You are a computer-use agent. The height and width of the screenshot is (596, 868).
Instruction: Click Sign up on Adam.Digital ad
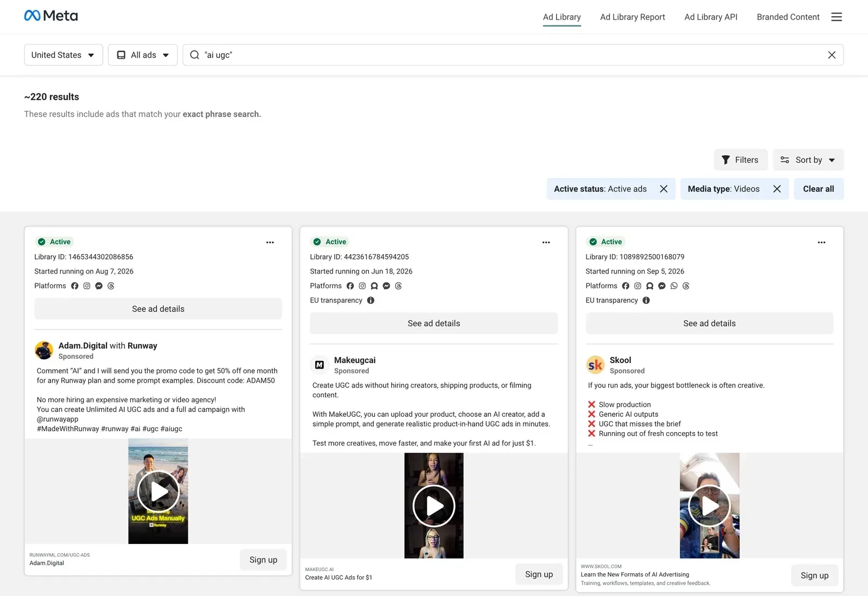point(263,560)
